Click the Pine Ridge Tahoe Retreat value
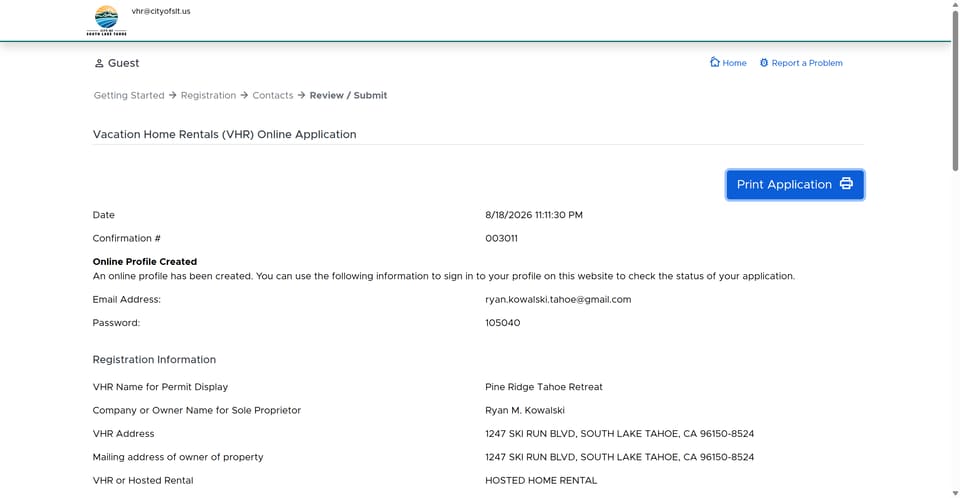Screen dimensions: 960x498 (544, 387)
